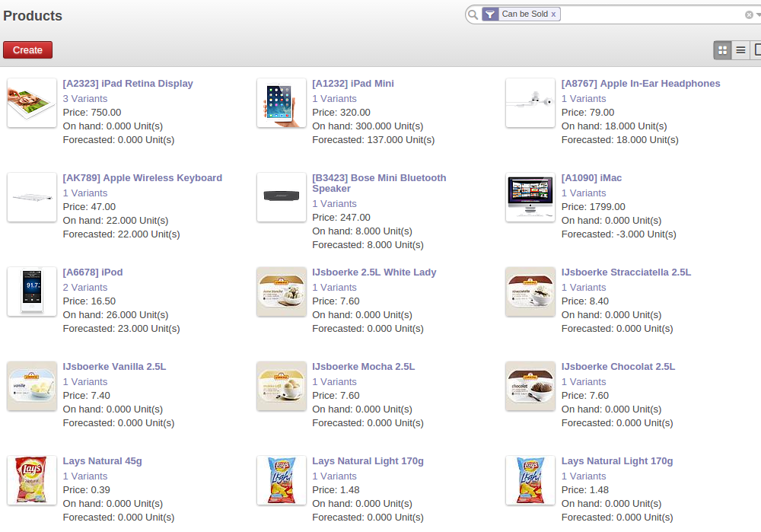Open IJsboerke Chocolat 2.5L product
761x532 pixels.
pyautogui.click(x=618, y=366)
